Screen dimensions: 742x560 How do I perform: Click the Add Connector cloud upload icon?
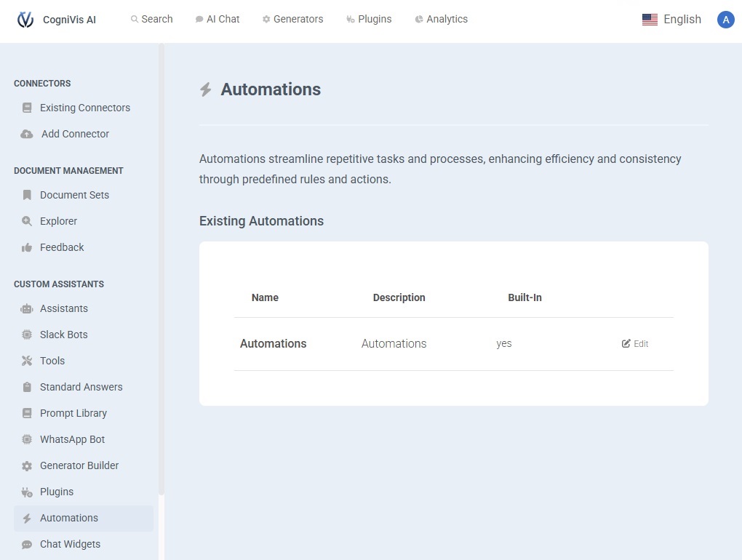[x=27, y=134]
